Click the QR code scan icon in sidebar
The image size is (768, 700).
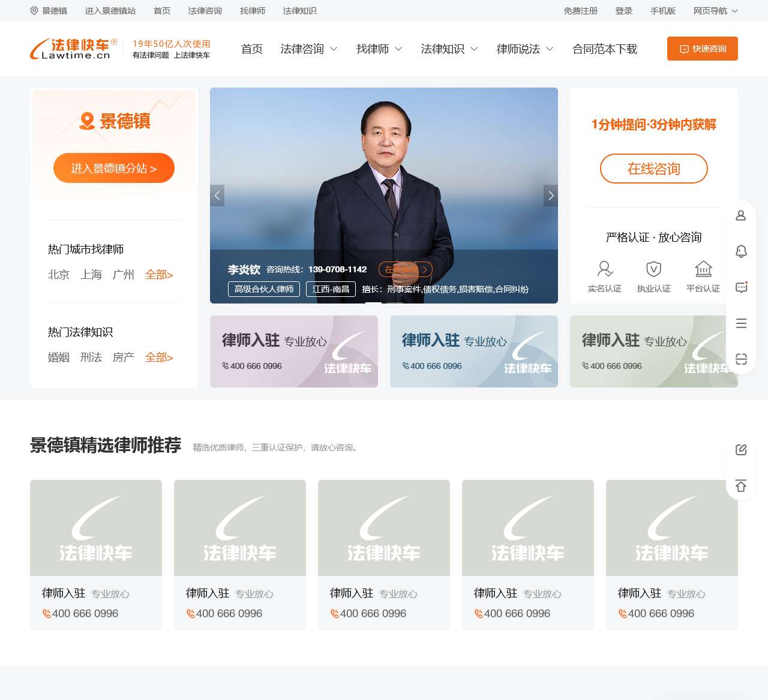[741, 359]
